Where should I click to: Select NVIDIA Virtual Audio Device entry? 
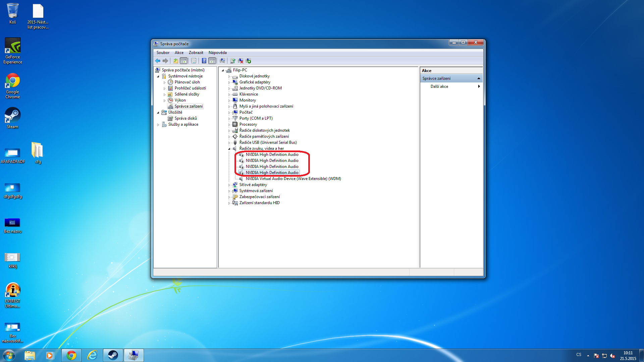click(x=293, y=179)
